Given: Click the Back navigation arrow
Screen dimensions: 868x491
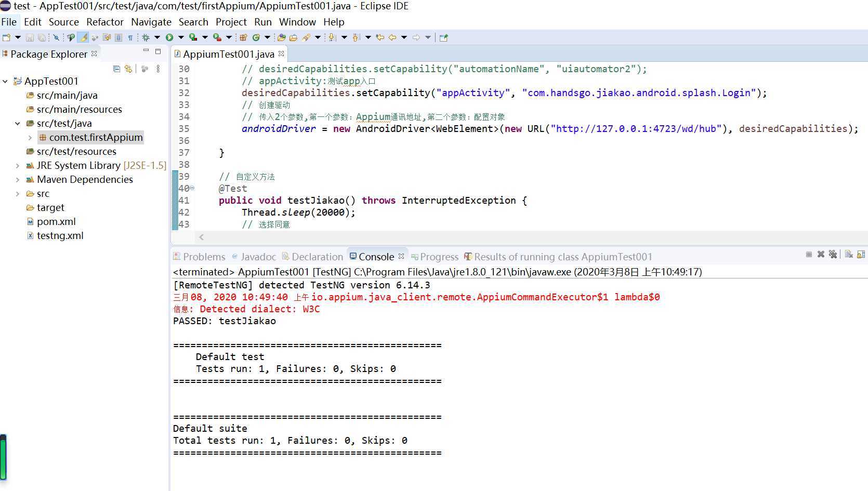Looking at the screenshot, I should click(x=392, y=37).
